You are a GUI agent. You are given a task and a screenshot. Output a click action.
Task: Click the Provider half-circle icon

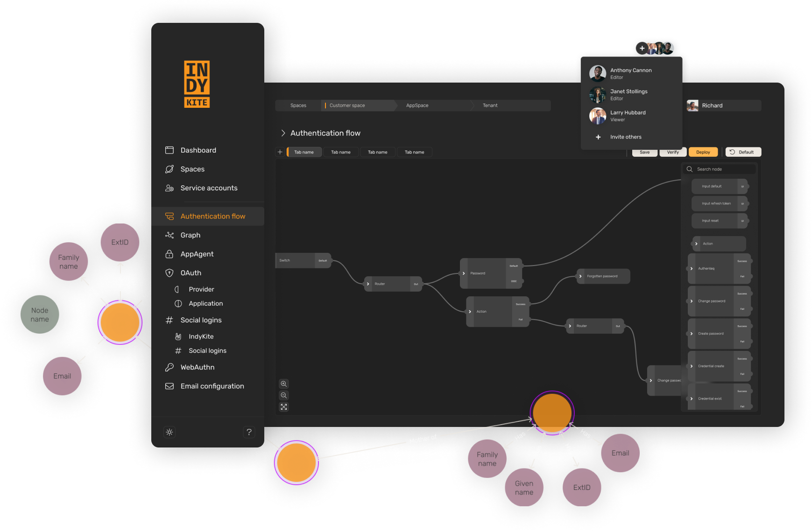tap(177, 289)
